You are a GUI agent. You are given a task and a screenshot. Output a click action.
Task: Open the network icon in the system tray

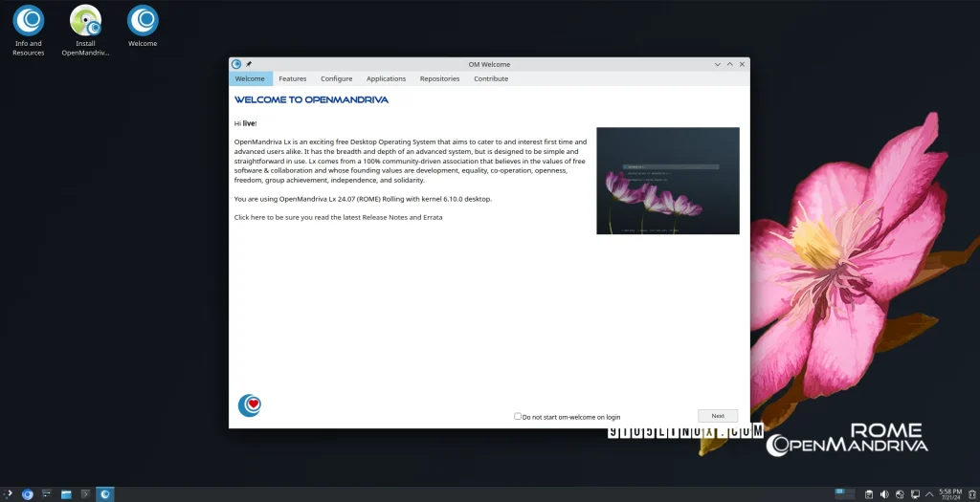click(x=916, y=494)
